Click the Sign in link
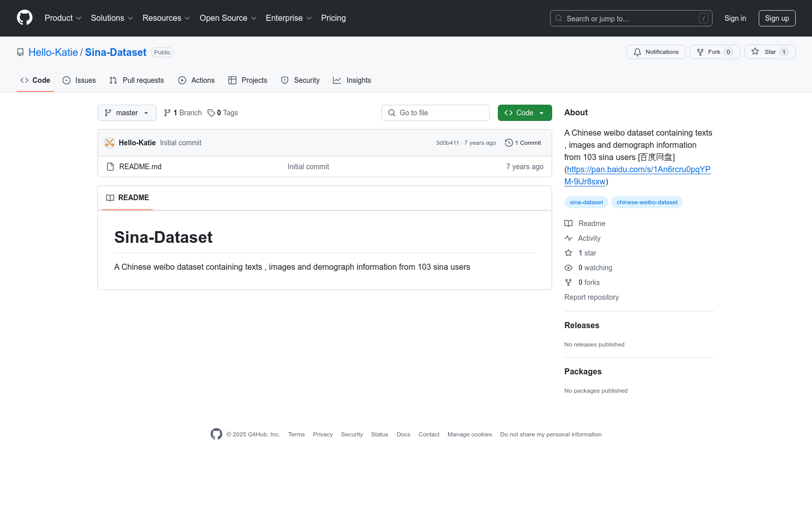This screenshot has width=812, height=508. pos(735,18)
